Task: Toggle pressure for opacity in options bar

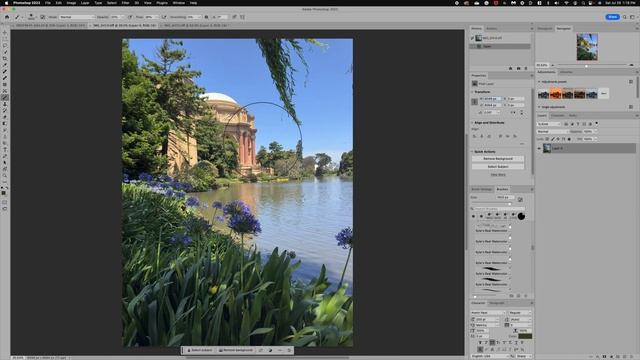Action: (130, 17)
